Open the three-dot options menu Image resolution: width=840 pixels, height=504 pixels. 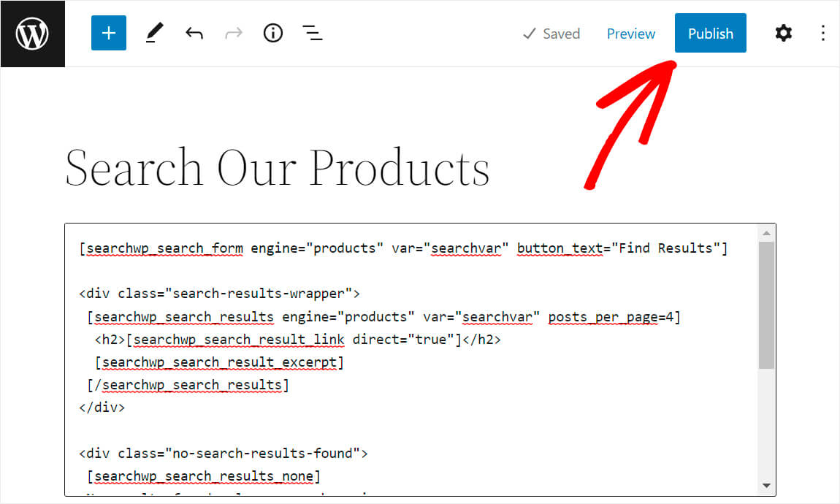pyautogui.click(x=823, y=33)
